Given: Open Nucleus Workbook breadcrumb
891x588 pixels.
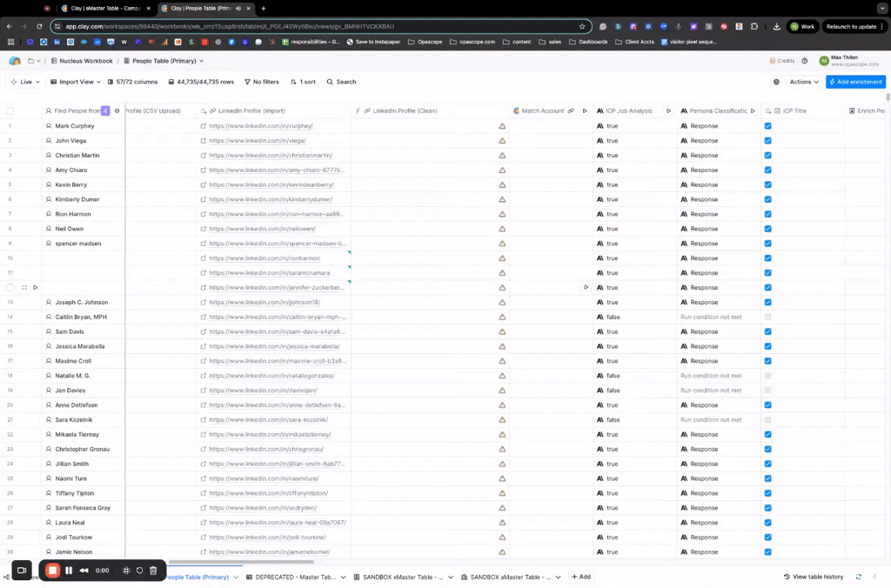Looking at the screenshot, I should (85, 61).
